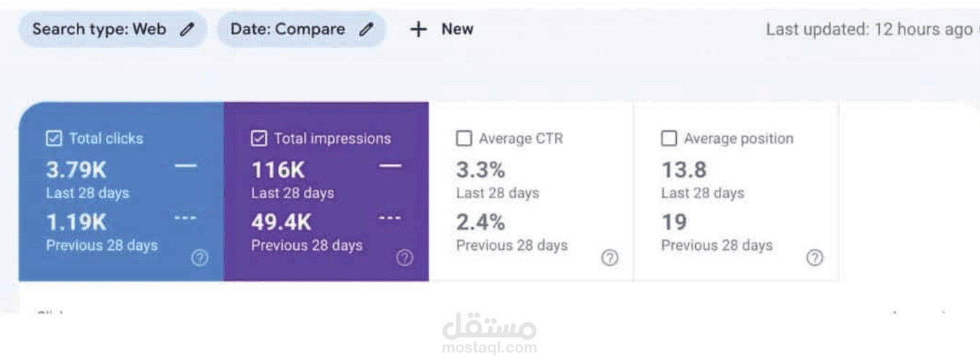Open the Date: Compare filter chip
The image size is (980, 363).
point(302,30)
